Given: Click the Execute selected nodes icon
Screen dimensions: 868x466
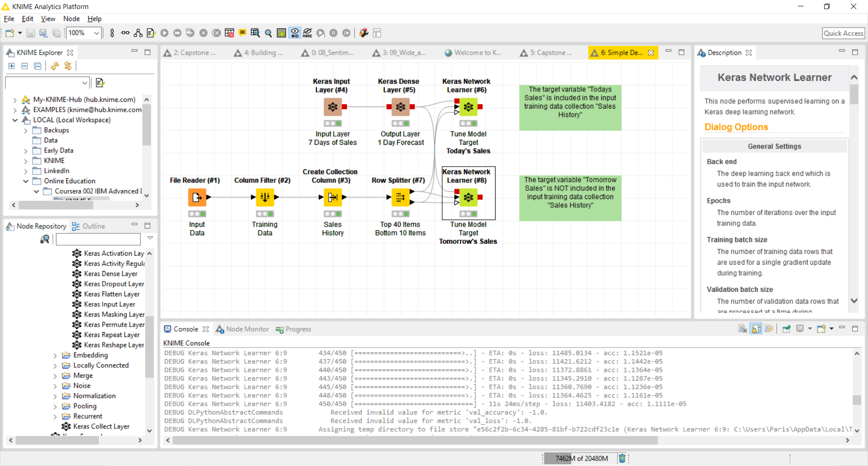Looking at the screenshot, I should coord(165,33).
